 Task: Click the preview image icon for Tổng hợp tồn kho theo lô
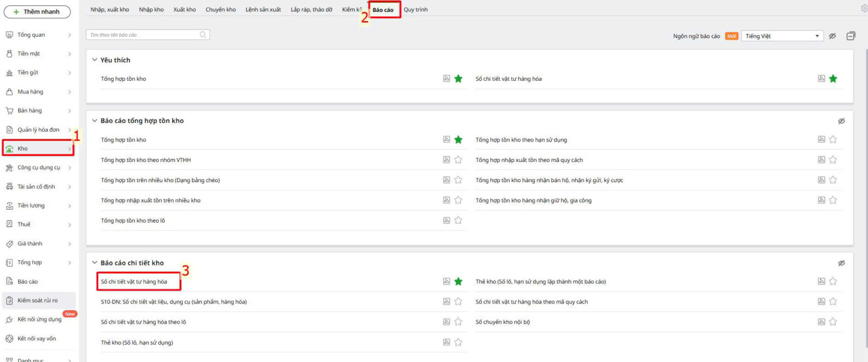click(446, 221)
